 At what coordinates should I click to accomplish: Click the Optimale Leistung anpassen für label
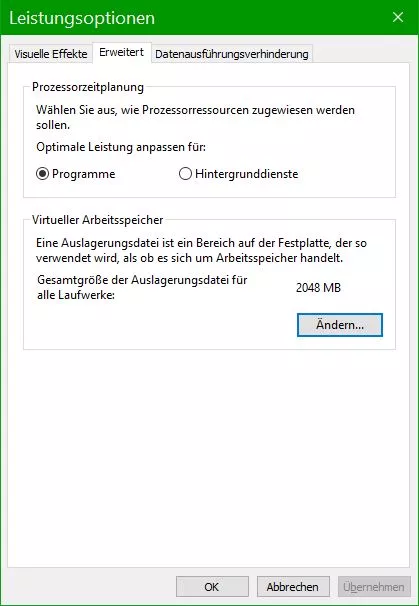click(121, 147)
